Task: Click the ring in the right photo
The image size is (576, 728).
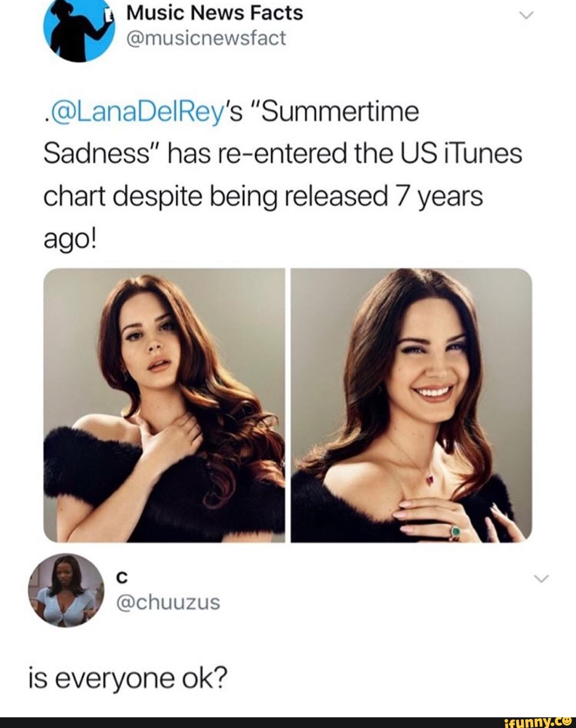Action: point(455,532)
